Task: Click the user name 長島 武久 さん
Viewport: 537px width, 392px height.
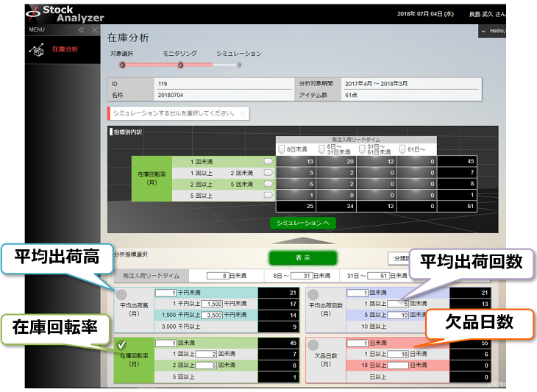Action: (x=487, y=14)
